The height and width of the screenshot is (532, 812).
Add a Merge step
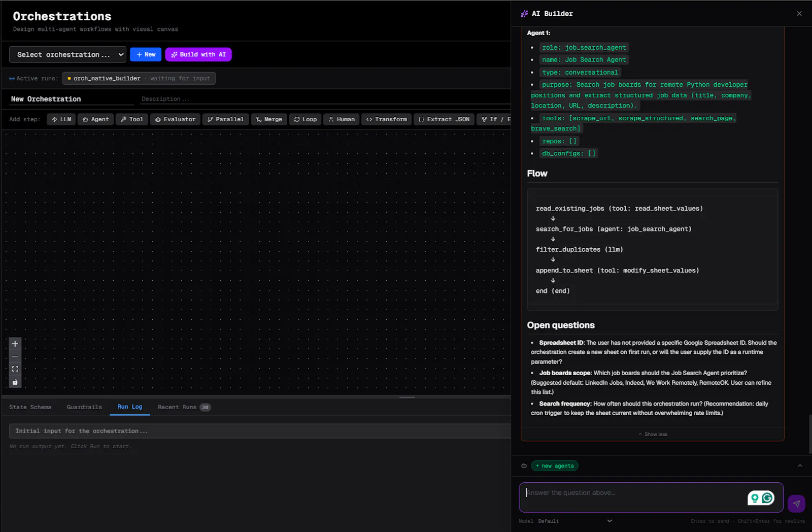point(269,119)
